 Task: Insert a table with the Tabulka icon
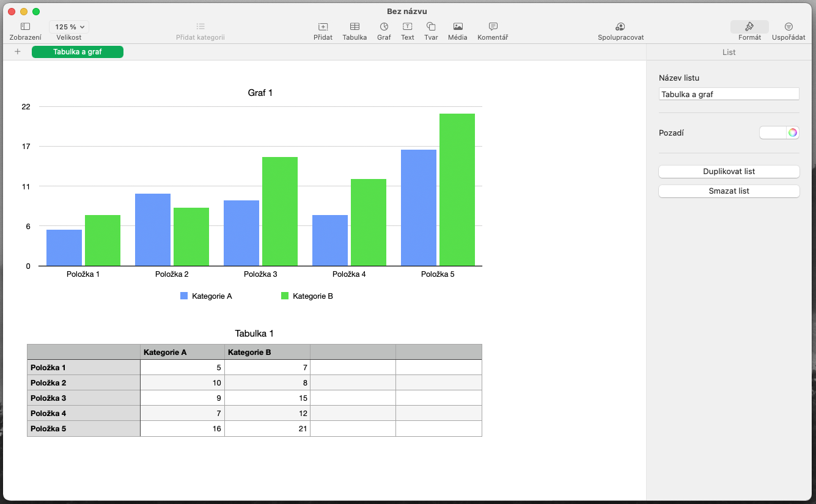(x=355, y=27)
